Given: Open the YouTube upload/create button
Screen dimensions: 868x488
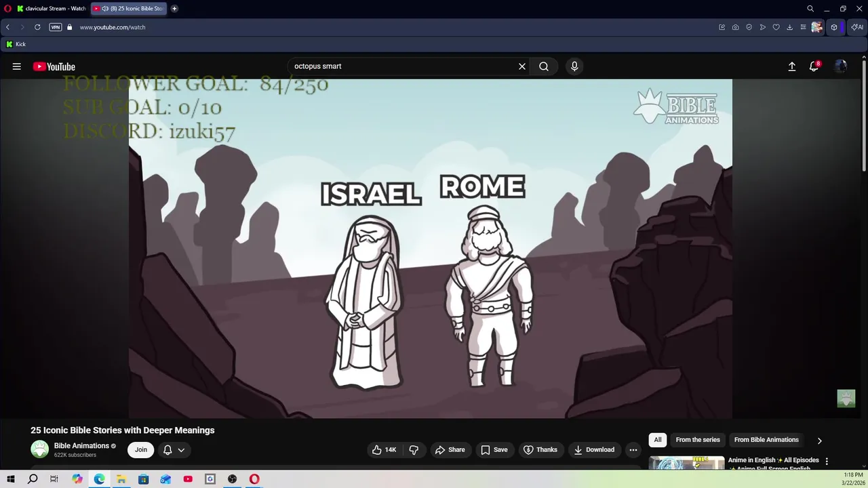Looking at the screenshot, I should pyautogui.click(x=791, y=66).
